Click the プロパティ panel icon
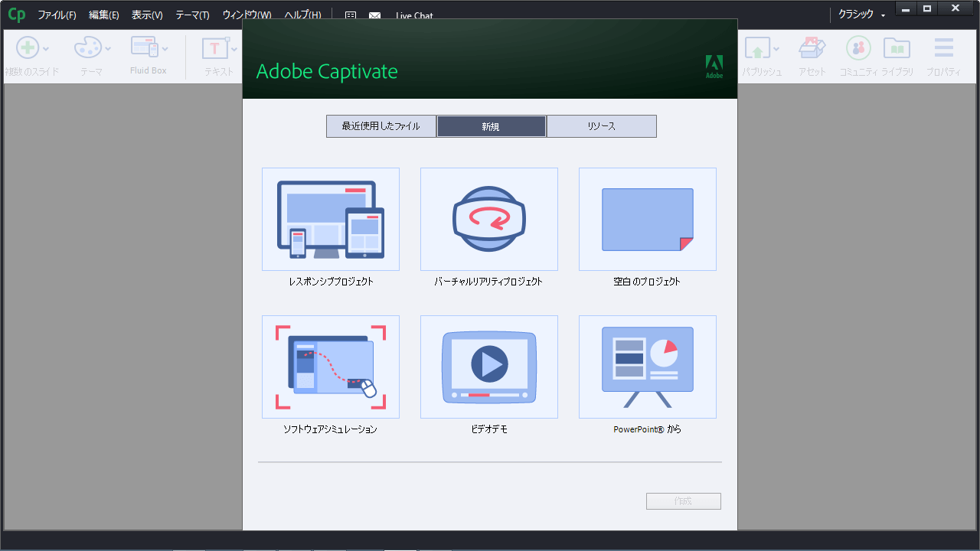The image size is (980, 551). click(x=943, y=49)
